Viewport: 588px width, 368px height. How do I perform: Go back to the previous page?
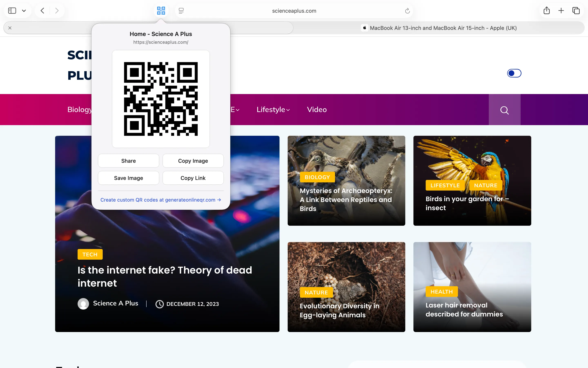pos(42,11)
